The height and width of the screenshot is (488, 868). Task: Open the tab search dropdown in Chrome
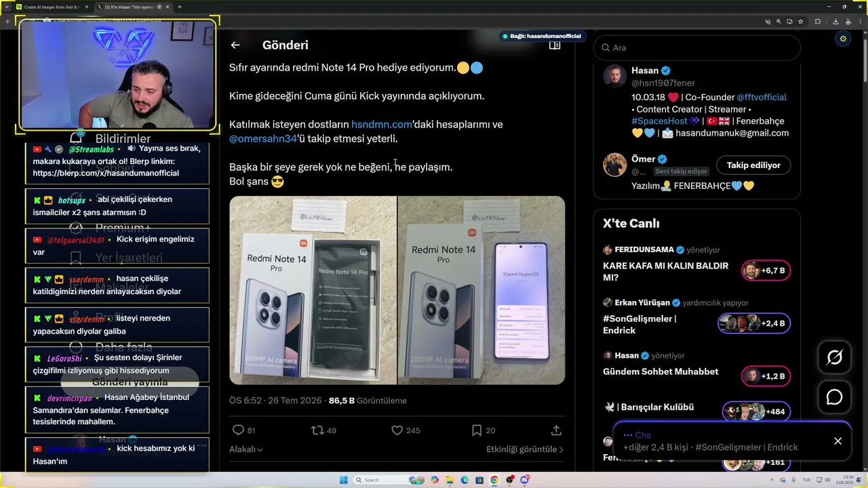click(x=6, y=7)
